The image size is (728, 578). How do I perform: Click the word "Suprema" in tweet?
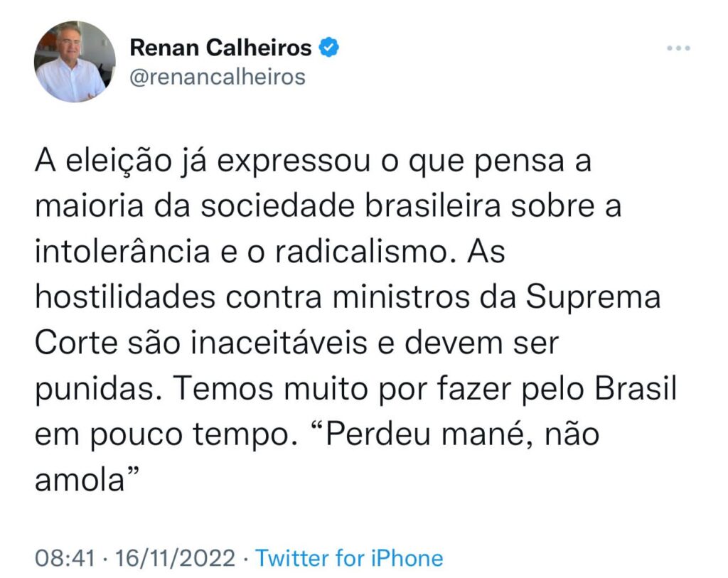593,299
